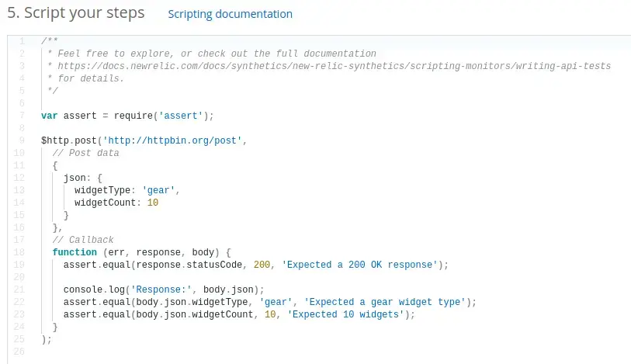Screen dimensions: 631x364
Task: Click line number 1 in the gutter
Action: (22, 41)
